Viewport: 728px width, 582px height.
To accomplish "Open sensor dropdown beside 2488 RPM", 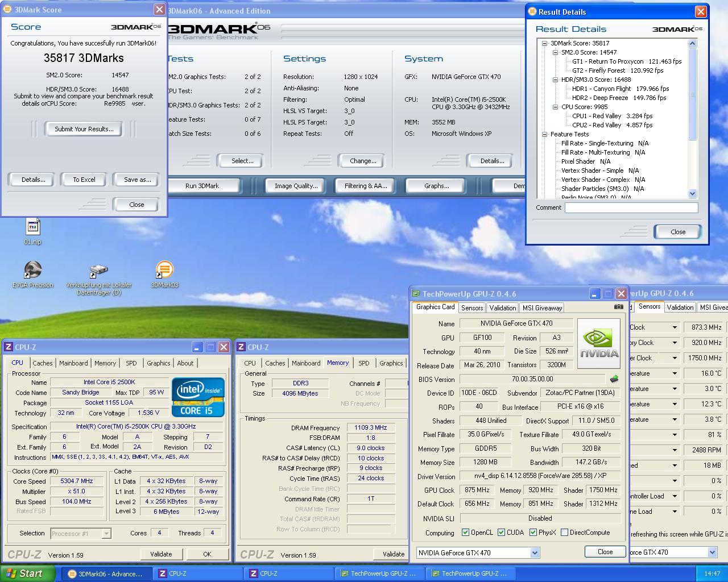I will [x=675, y=450].
